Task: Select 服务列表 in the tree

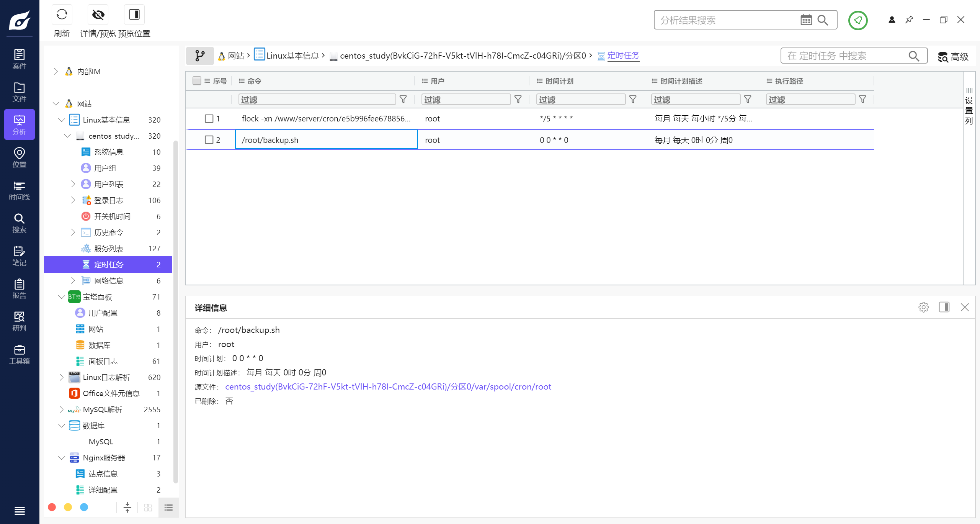Action: coord(109,249)
